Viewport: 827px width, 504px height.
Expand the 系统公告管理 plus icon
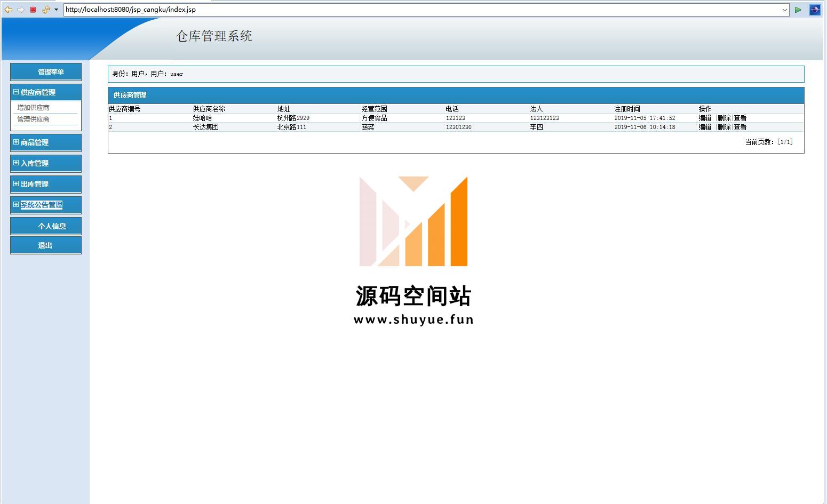point(16,204)
